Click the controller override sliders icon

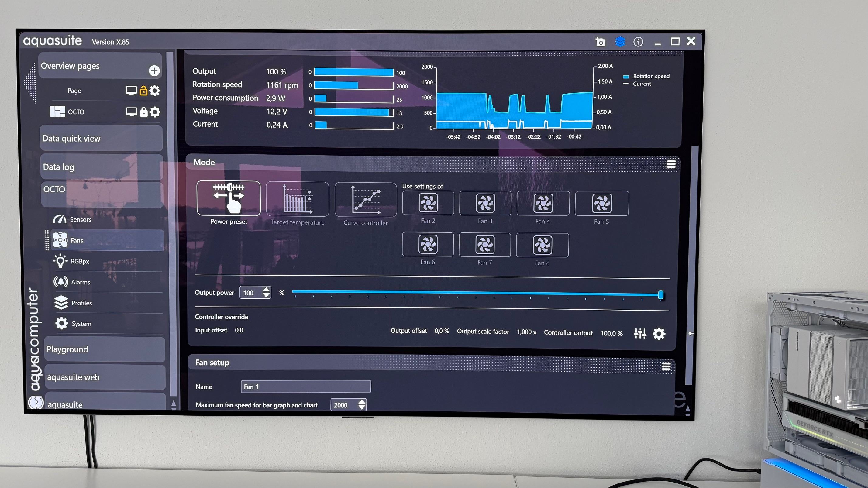pos(640,333)
